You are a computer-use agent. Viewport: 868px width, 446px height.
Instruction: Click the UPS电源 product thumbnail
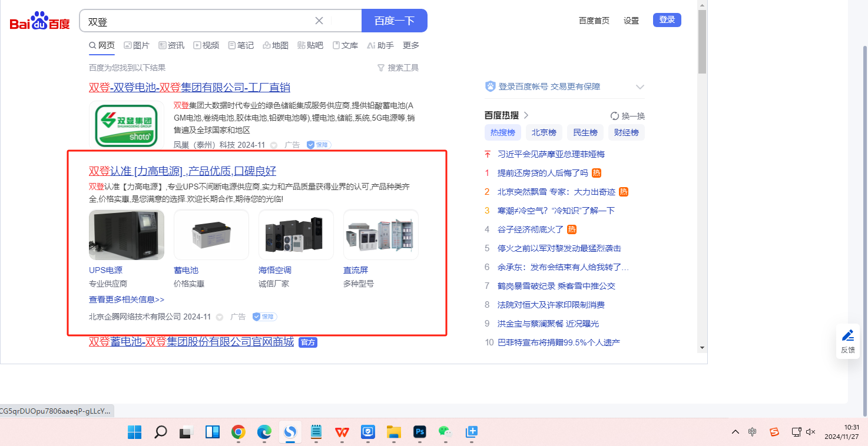point(126,235)
